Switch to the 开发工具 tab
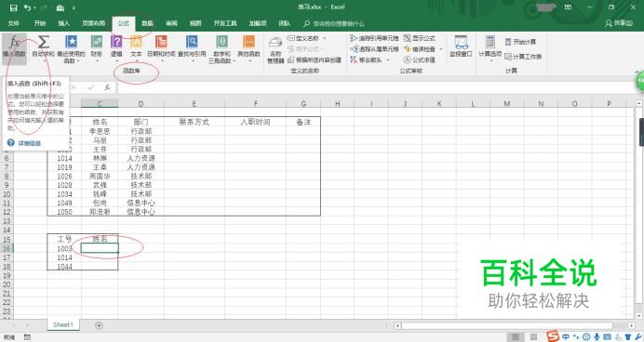 click(x=225, y=23)
